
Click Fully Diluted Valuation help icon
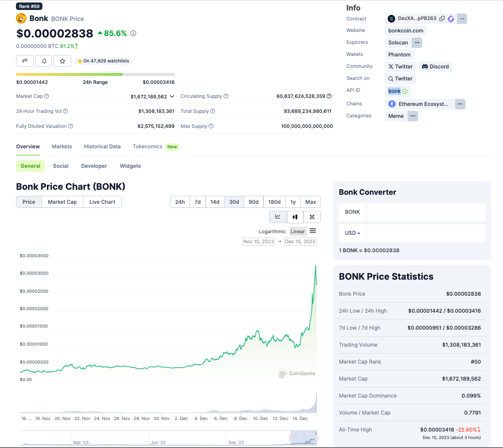[x=70, y=126]
